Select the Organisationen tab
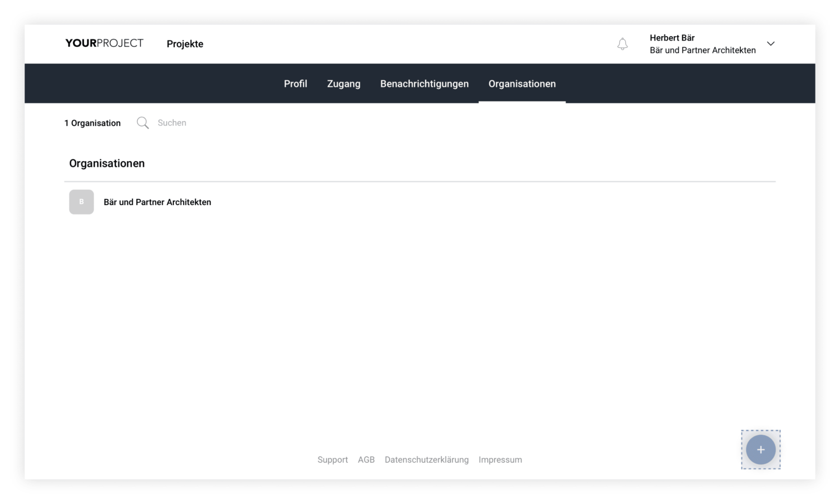This screenshot has width=840, height=504. [x=522, y=84]
